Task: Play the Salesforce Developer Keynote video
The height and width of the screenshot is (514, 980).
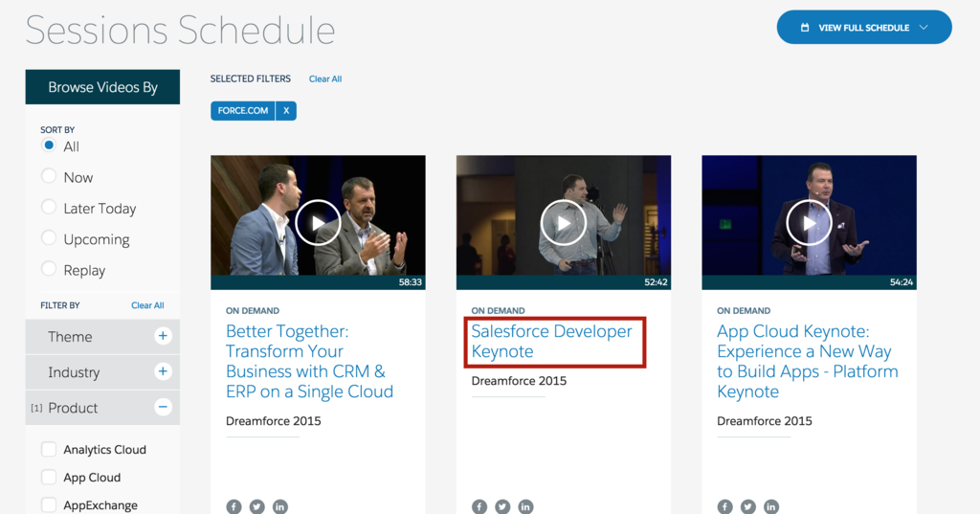Action: tap(563, 223)
